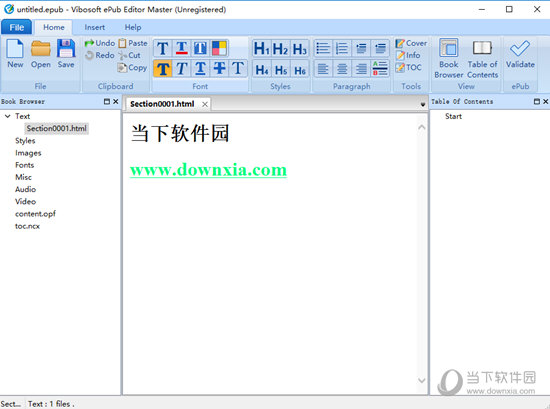Apply Heading 2 style
Image resolution: width=550 pixels, height=409 pixels.
[x=281, y=48]
